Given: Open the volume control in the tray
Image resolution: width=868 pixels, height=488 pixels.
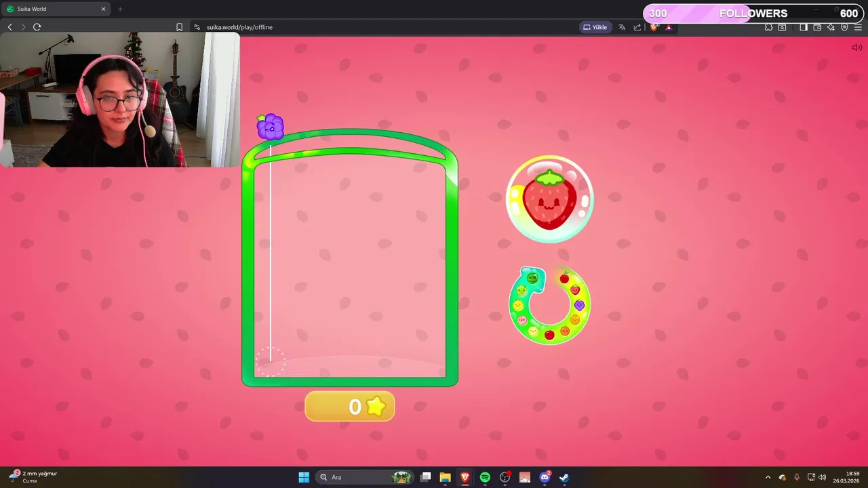Looking at the screenshot, I should click(x=823, y=477).
